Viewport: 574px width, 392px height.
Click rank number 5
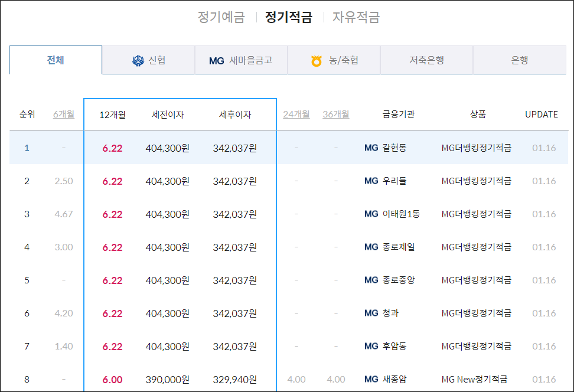click(x=27, y=280)
